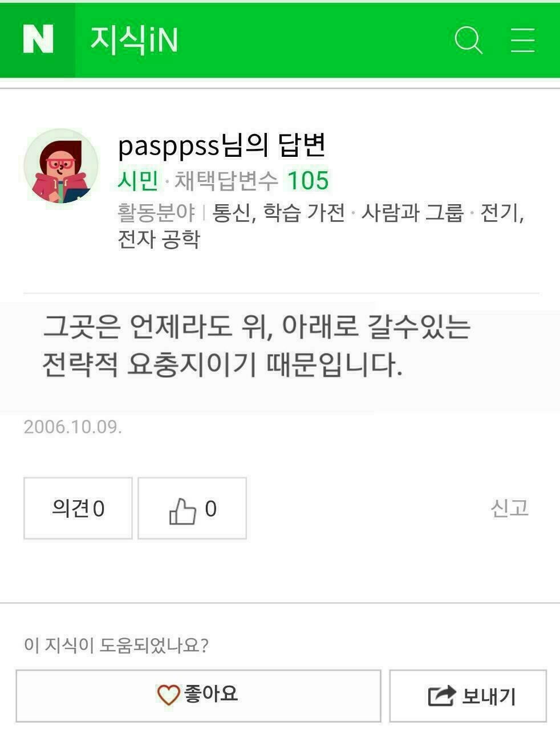Select the 사람과 그룹 field
The image size is (560, 730).
coord(412,213)
